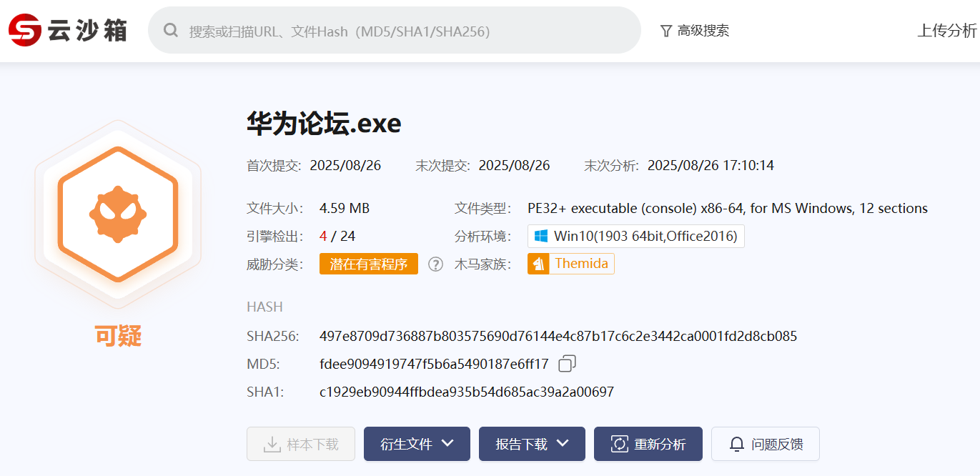
Task: Click the 云沙箱 logo icon
Action: [24, 30]
